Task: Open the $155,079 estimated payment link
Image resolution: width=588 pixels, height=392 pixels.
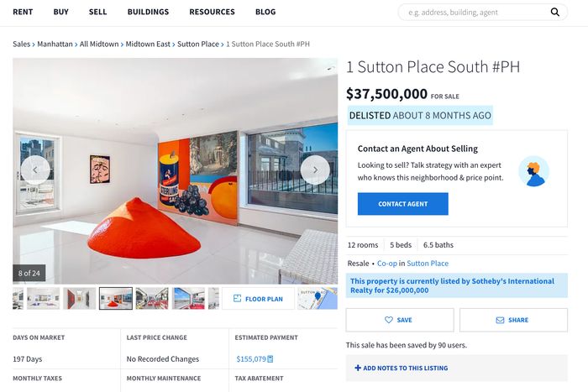Action: [251, 359]
